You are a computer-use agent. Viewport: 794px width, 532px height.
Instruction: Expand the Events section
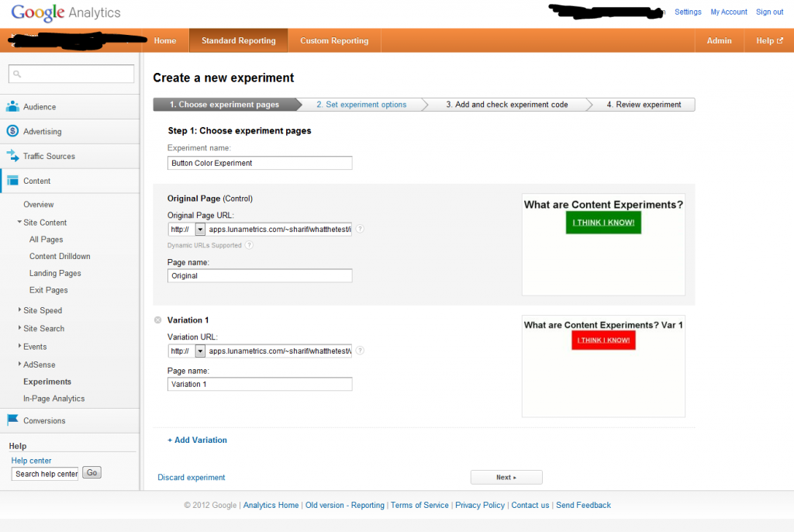(19, 346)
